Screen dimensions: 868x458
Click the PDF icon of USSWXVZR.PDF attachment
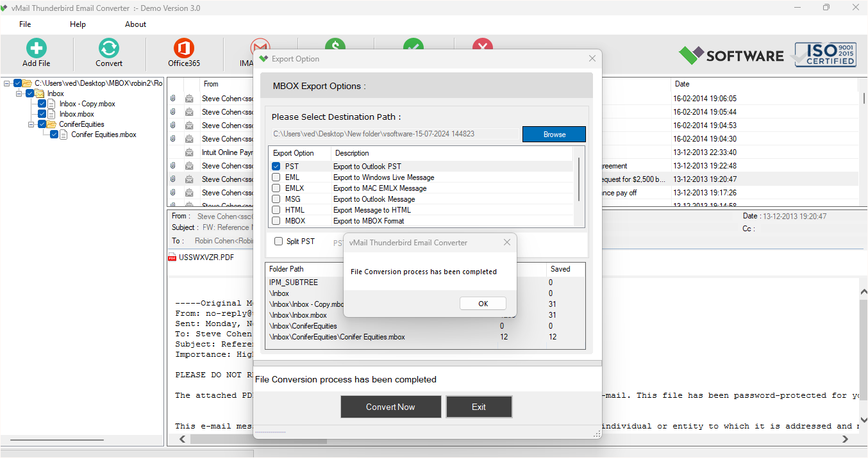[x=172, y=258]
